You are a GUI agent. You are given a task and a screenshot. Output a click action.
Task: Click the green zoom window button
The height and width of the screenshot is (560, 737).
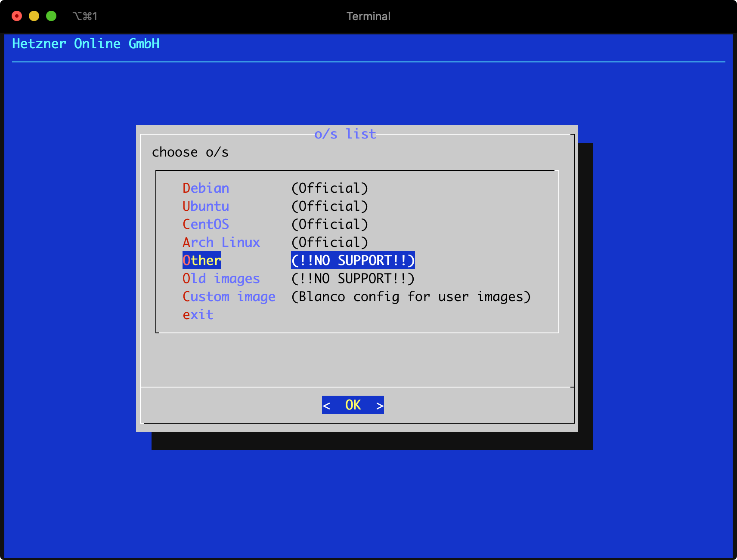point(51,16)
